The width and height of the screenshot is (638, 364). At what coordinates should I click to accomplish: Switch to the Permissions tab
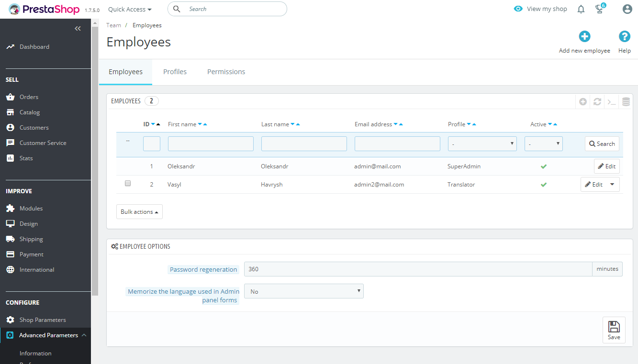click(x=226, y=72)
